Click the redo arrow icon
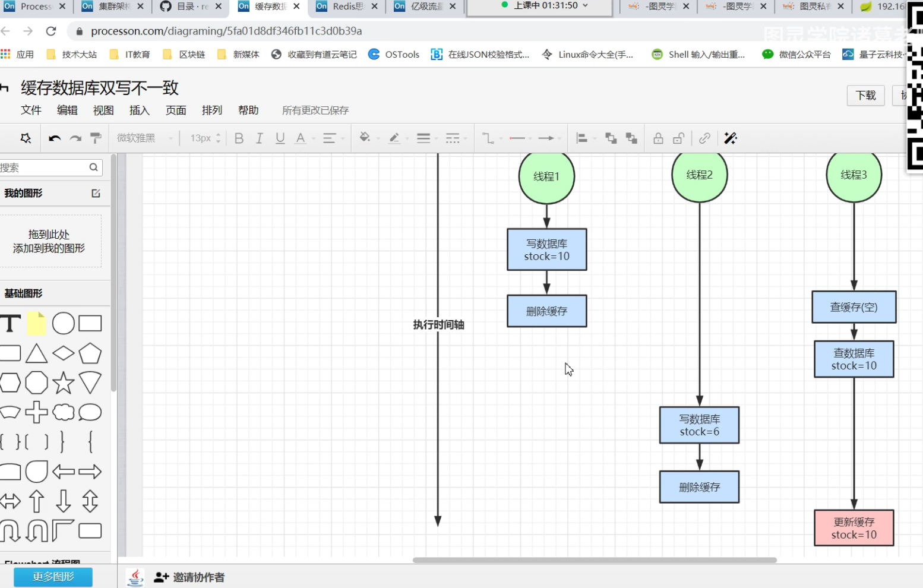Screen dimensions: 923x588 click(x=75, y=138)
